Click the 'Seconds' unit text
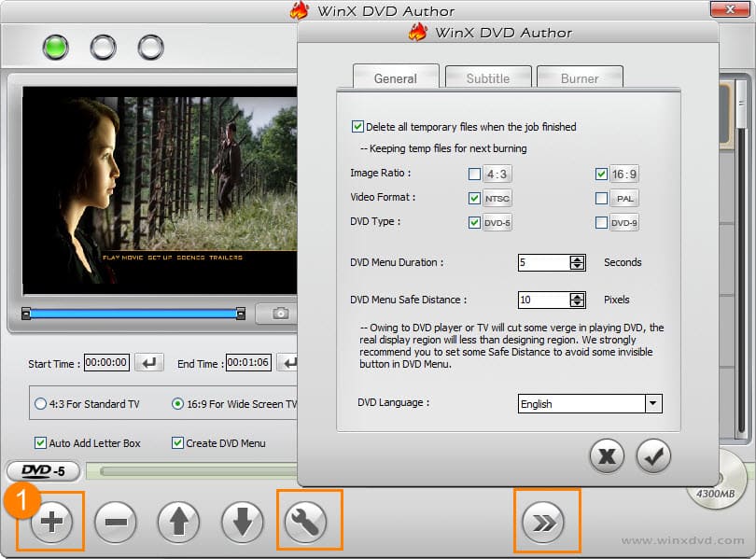 coord(623,262)
